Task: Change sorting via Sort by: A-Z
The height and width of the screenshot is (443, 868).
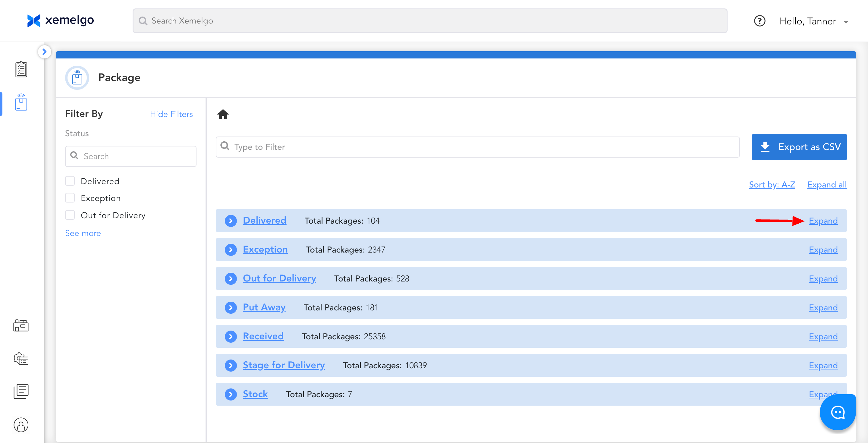Action: point(772,185)
